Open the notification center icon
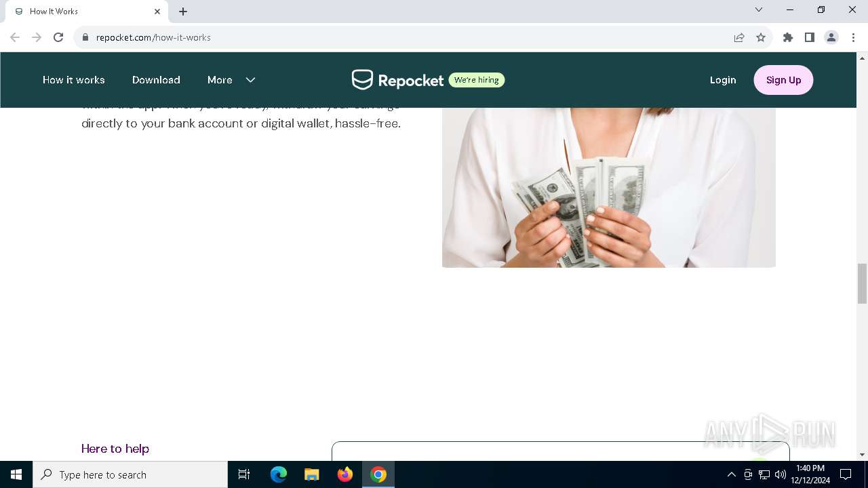The width and height of the screenshot is (868, 488). click(846, 474)
